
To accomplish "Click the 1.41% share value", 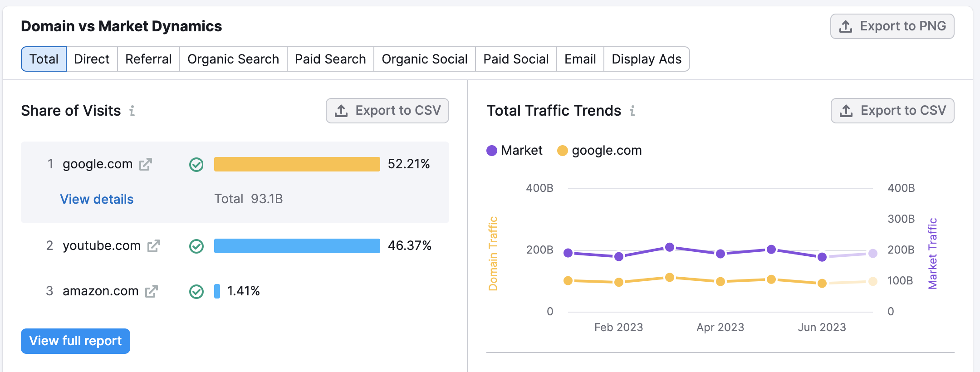I will click(x=244, y=291).
